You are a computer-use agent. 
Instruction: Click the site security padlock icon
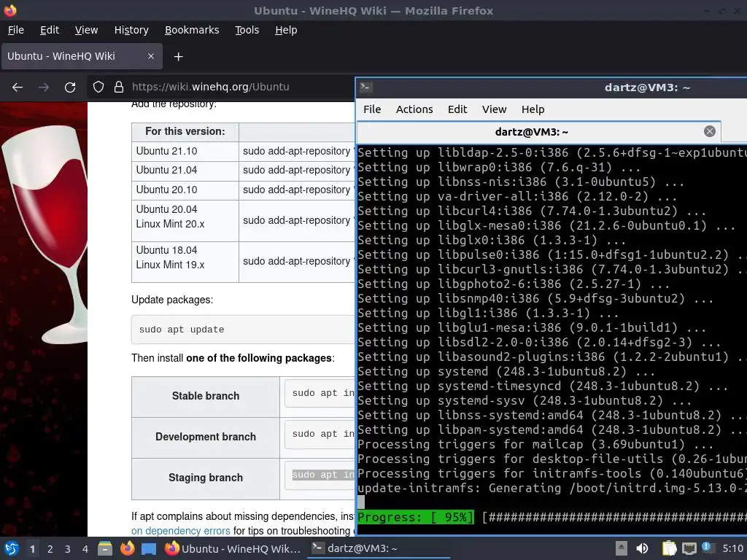tap(119, 87)
